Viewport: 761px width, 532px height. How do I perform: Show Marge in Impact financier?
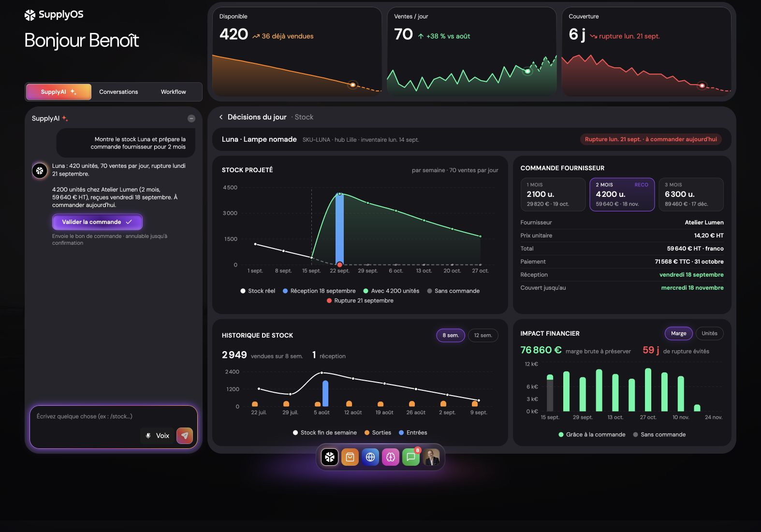[x=679, y=333]
